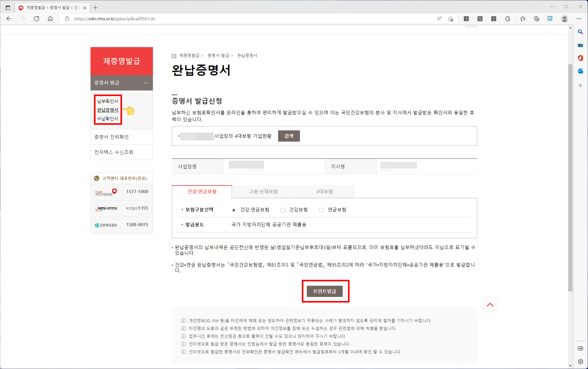Click the scroll-to-top red arrow button
This screenshot has width=588, height=369.
click(x=490, y=304)
